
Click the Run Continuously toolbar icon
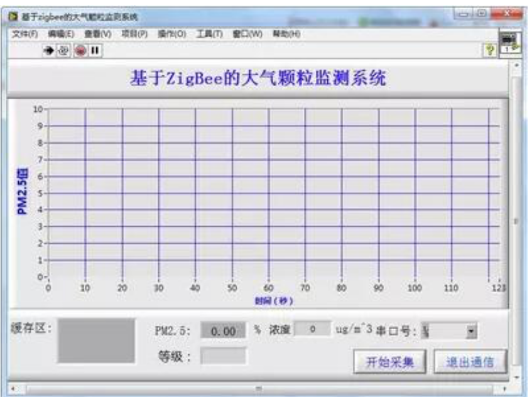point(63,51)
